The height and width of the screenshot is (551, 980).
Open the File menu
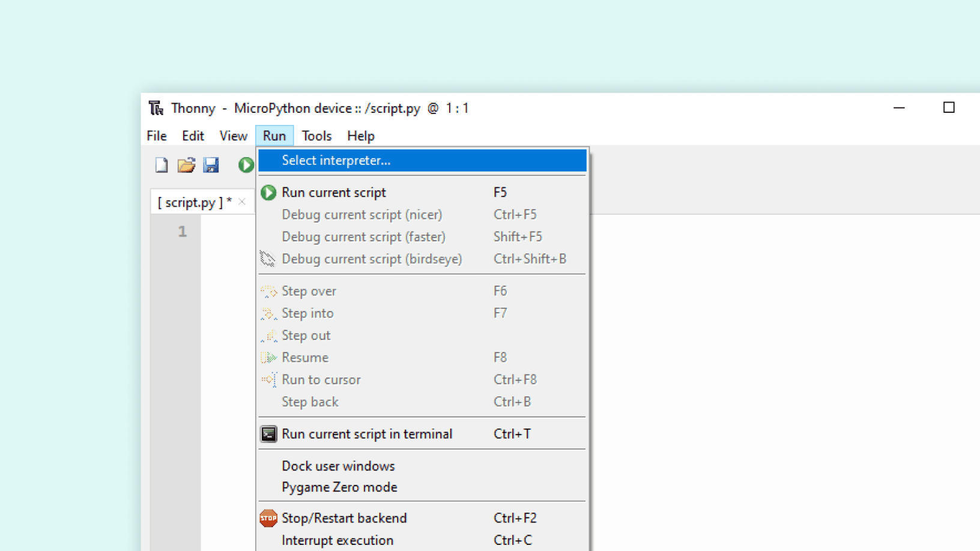click(157, 136)
